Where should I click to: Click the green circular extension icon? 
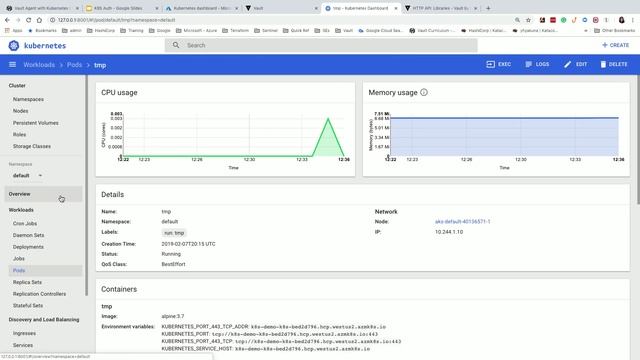[563, 20]
